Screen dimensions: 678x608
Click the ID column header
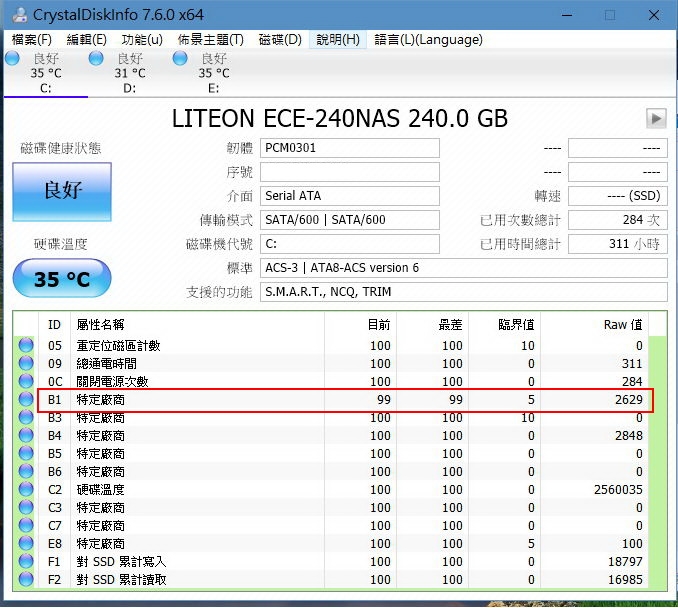pyautogui.click(x=54, y=324)
